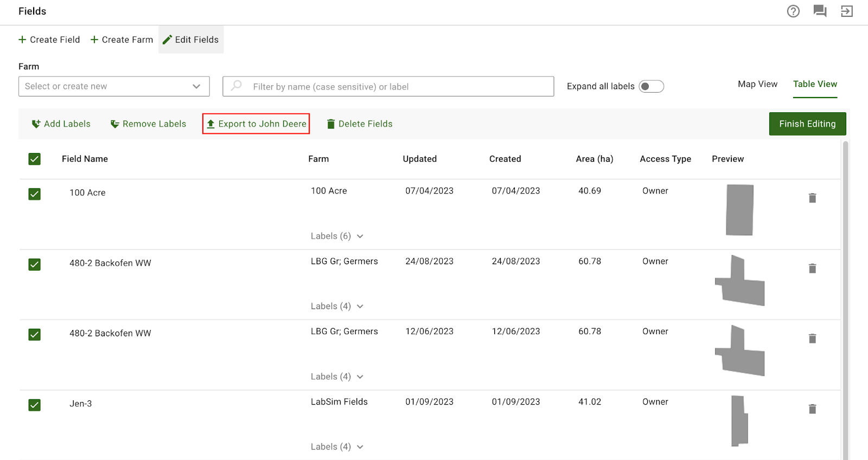The height and width of the screenshot is (460, 868).
Task: Open the Farm selection dropdown
Action: tap(114, 87)
